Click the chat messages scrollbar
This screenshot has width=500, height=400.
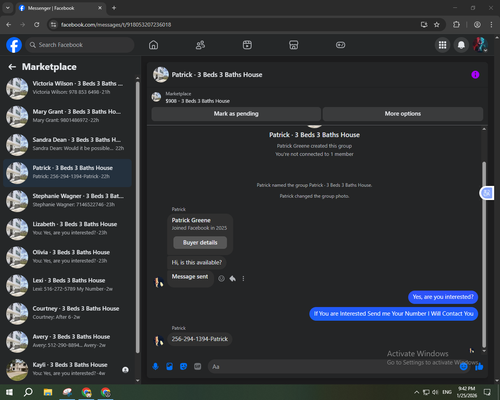click(484, 254)
